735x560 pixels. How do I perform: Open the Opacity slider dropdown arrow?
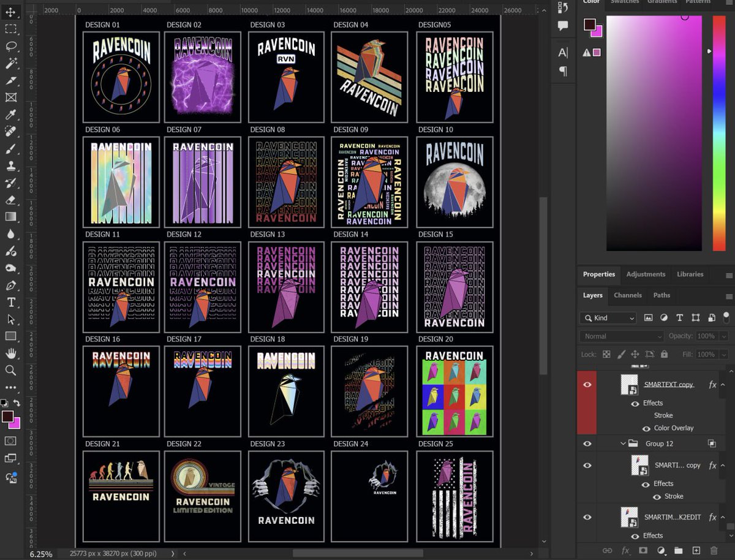[x=724, y=336]
